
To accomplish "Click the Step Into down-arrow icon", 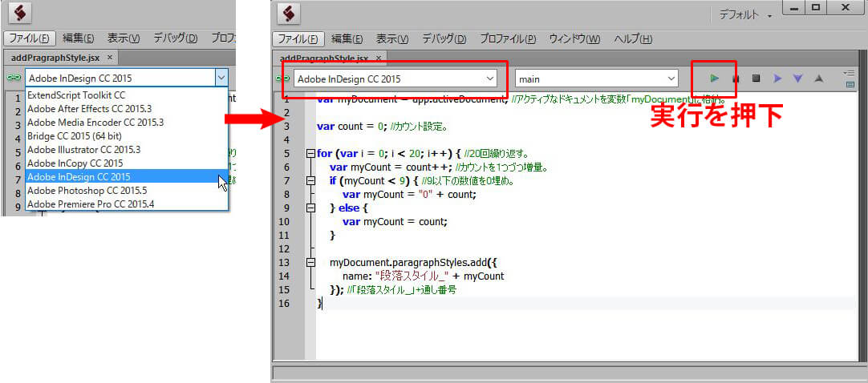I will tap(797, 79).
